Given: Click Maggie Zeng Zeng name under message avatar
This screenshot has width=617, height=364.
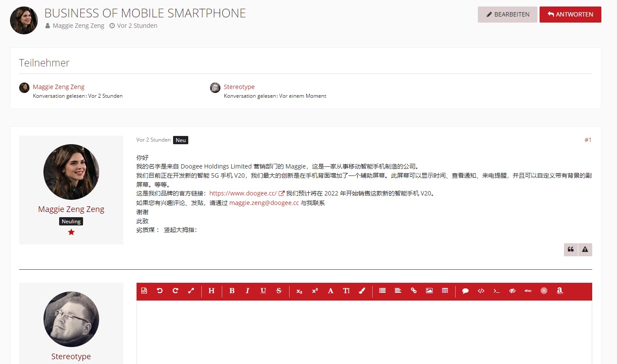Looking at the screenshot, I should pos(71,209).
